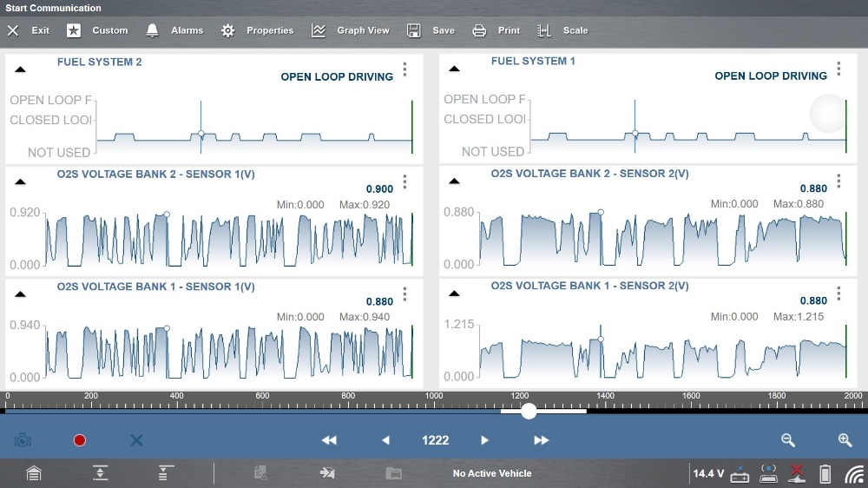The width and height of the screenshot is (868, 488).
Task: Open the Alarms menu
Action: [174, 30]
